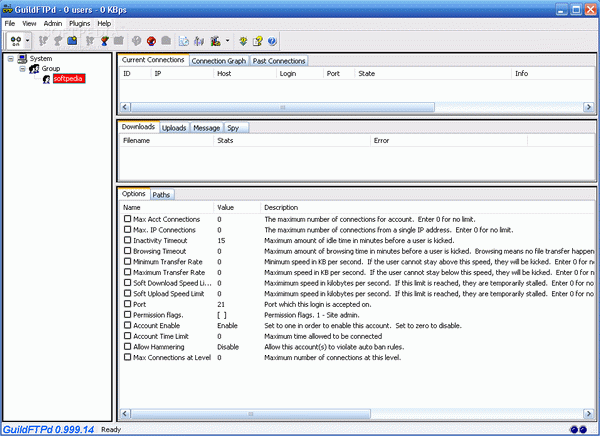Click the softpedia user icon in tree
Screen dimensions: 600x436
pos(46,79)
